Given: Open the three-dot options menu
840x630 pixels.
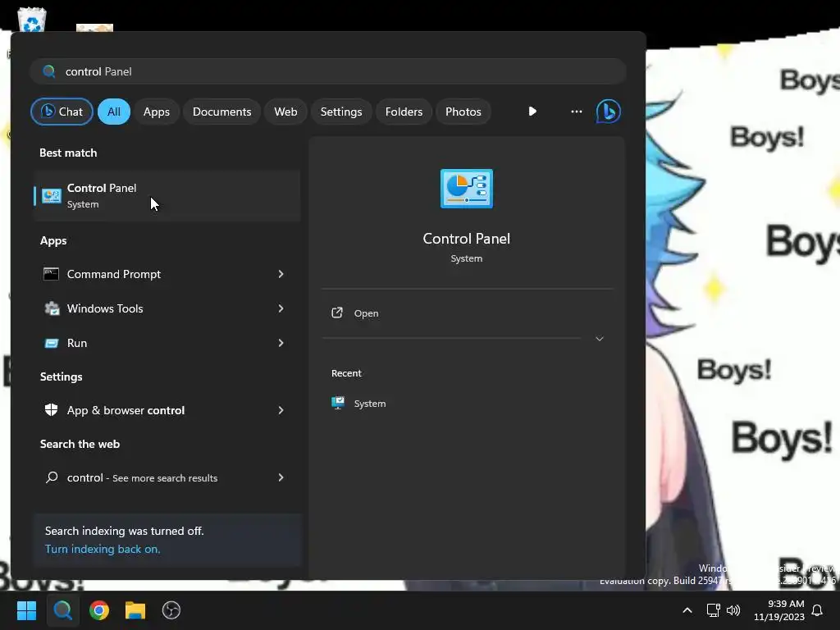Looking at the screenshot, I should pos(577,112).
